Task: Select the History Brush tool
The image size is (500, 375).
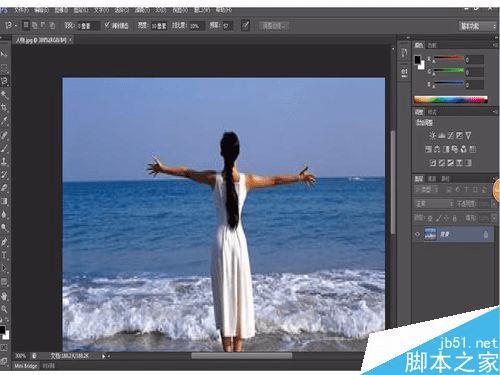Action: [x=4, y=174]
